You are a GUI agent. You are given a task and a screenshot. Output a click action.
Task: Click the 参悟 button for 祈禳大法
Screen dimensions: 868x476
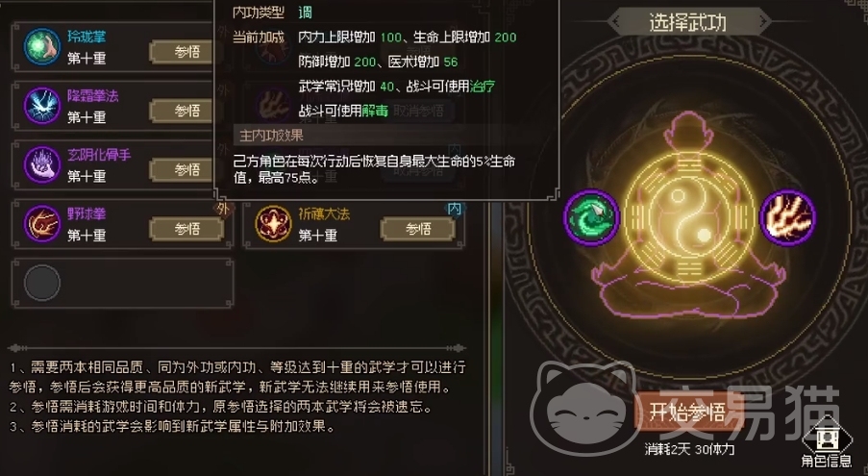418,229
